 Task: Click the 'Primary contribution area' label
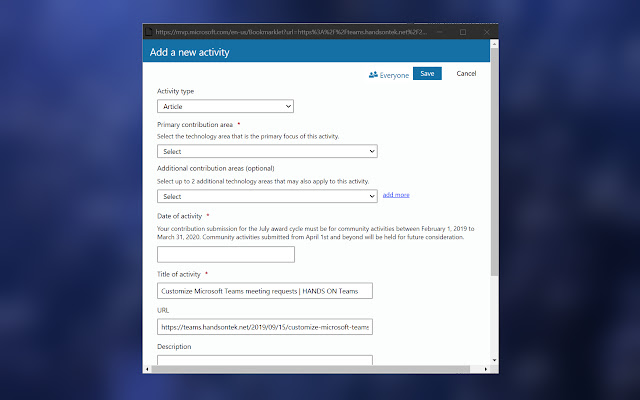195,124
